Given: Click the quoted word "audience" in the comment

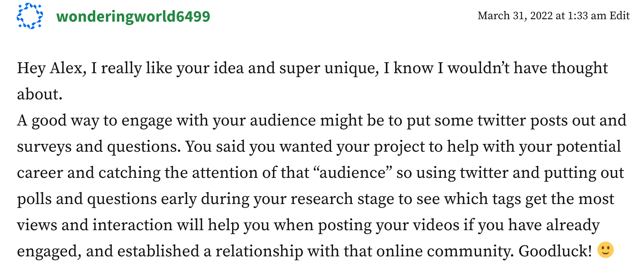Looking at the screenshot, I should [353, 173].
